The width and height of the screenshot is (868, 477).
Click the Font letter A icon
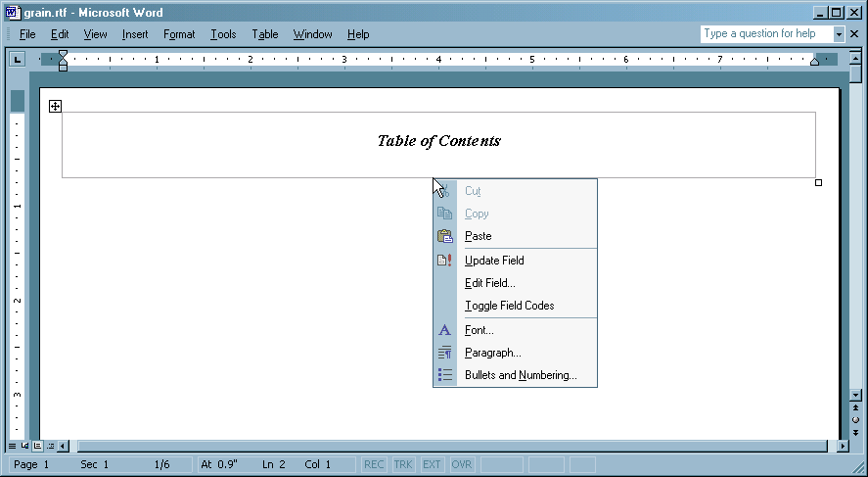coord(445,330)
